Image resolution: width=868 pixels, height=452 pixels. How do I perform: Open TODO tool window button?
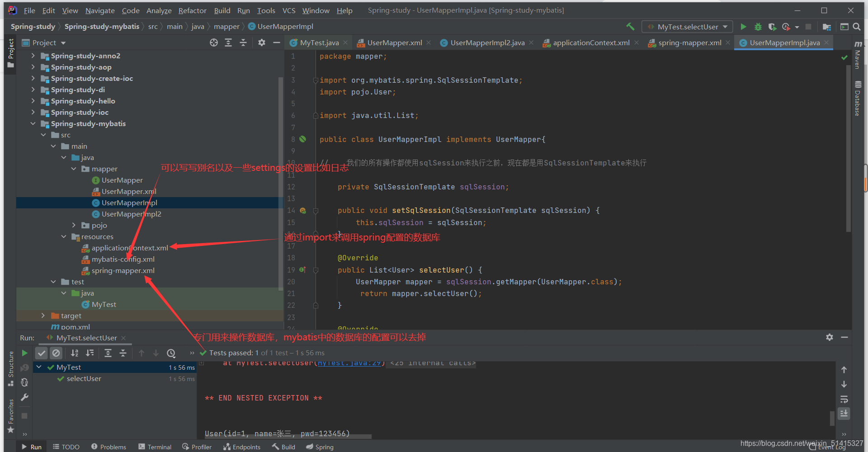(x=66, y=447)
